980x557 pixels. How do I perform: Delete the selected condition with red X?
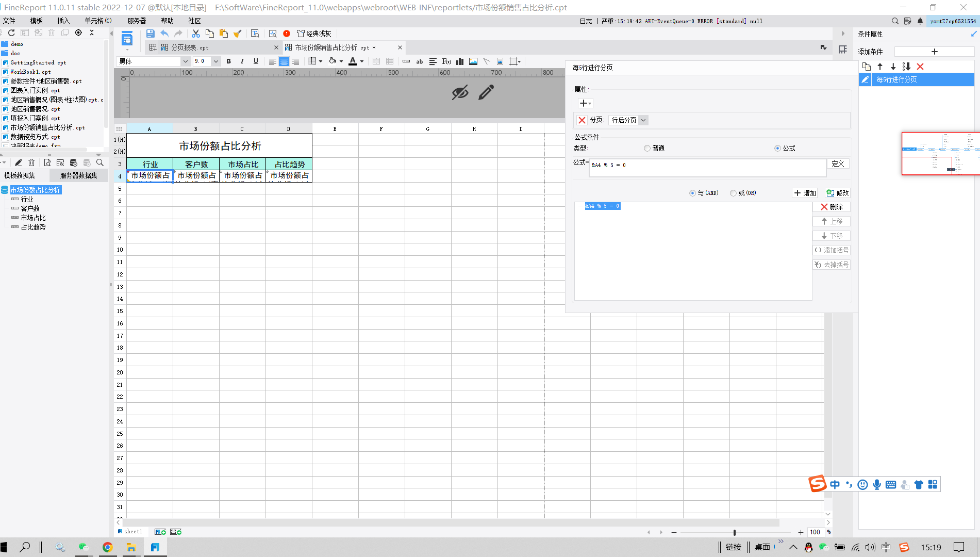[920, 67]
